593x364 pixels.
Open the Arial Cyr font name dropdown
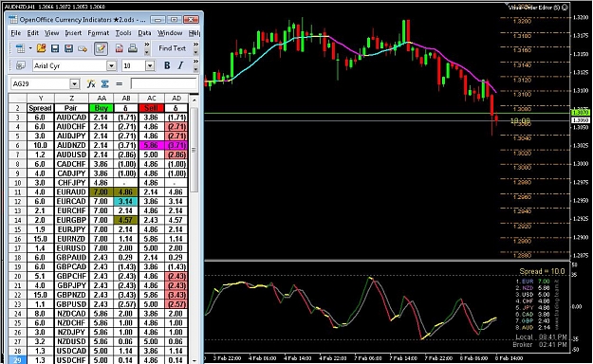[111, 65]
